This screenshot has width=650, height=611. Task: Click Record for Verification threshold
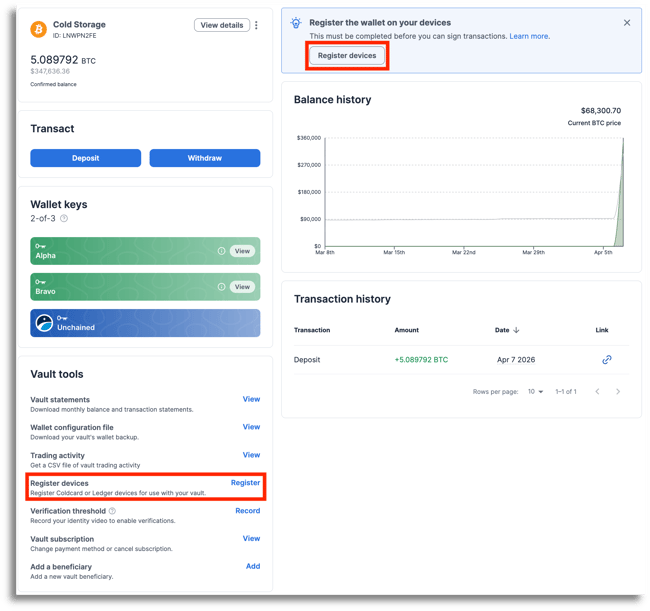pyautogui.click(x=247, y=511)
